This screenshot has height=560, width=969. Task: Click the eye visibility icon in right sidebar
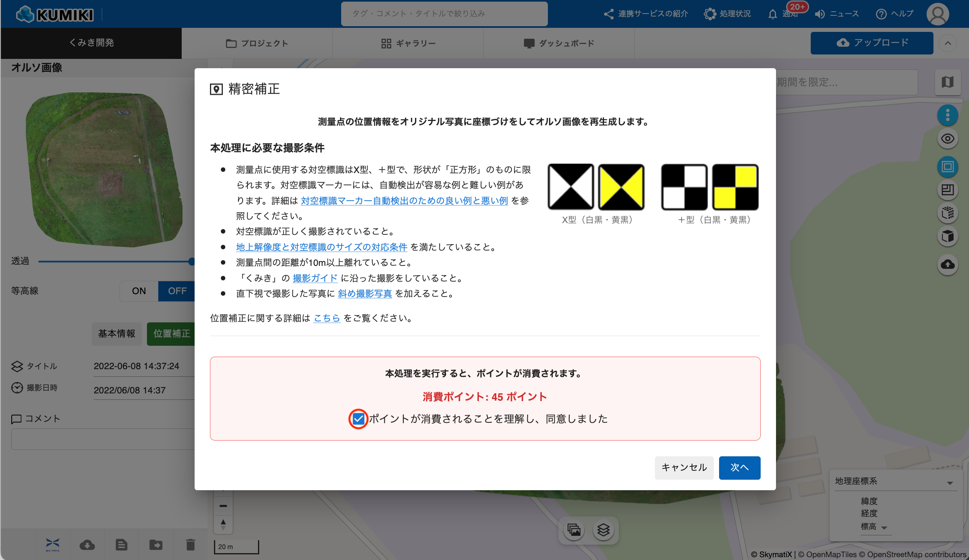point(947,139)
